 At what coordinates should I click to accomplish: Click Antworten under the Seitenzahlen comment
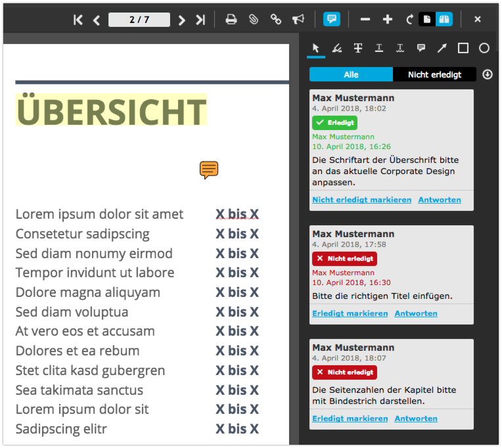point(416,418)
